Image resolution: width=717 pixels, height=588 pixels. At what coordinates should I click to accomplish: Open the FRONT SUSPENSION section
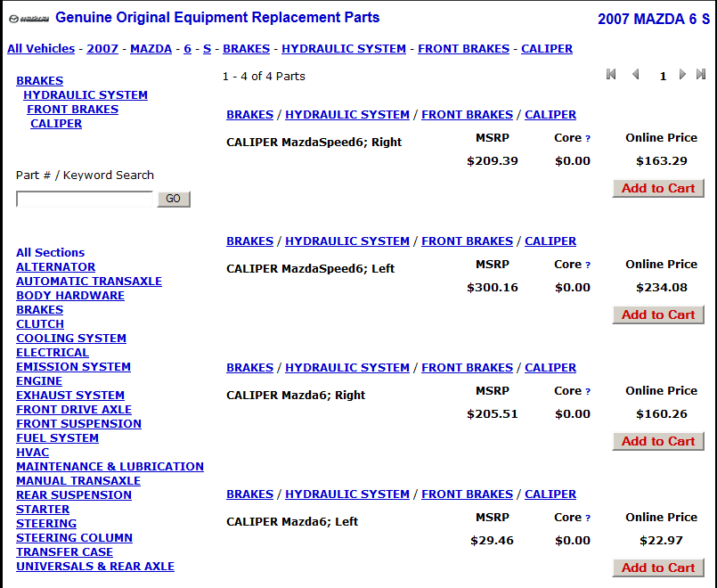79,424
